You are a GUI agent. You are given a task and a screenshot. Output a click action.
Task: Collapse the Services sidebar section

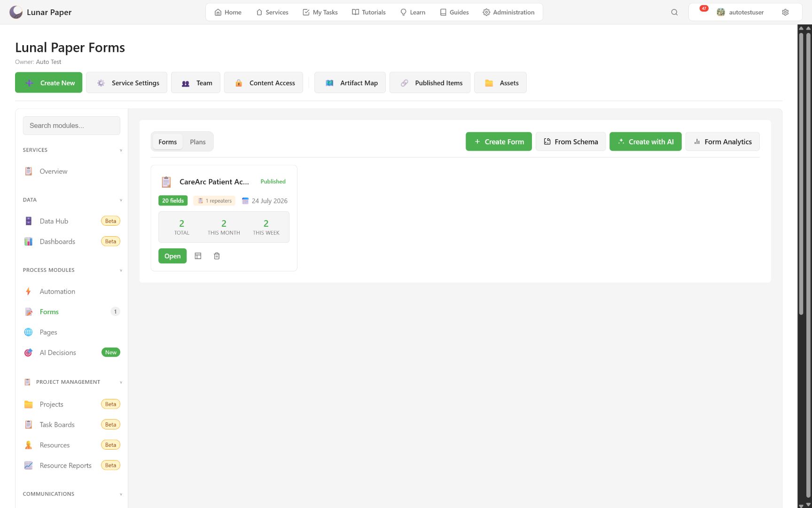tap(121, 151)
